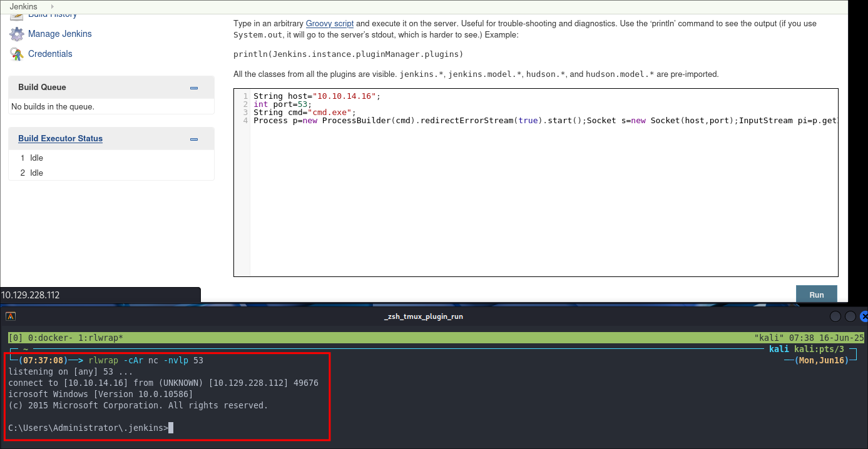Click the ProcessBuilder line in the script
This screenshot has height=449, width=868.
point(545,121)
